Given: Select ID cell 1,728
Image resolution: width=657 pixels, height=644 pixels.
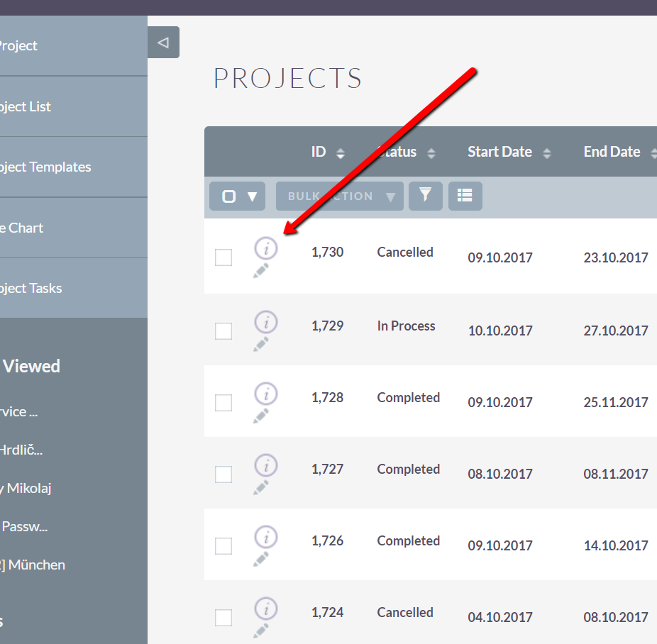Looking at the screenshot, I should pos(327,397).
